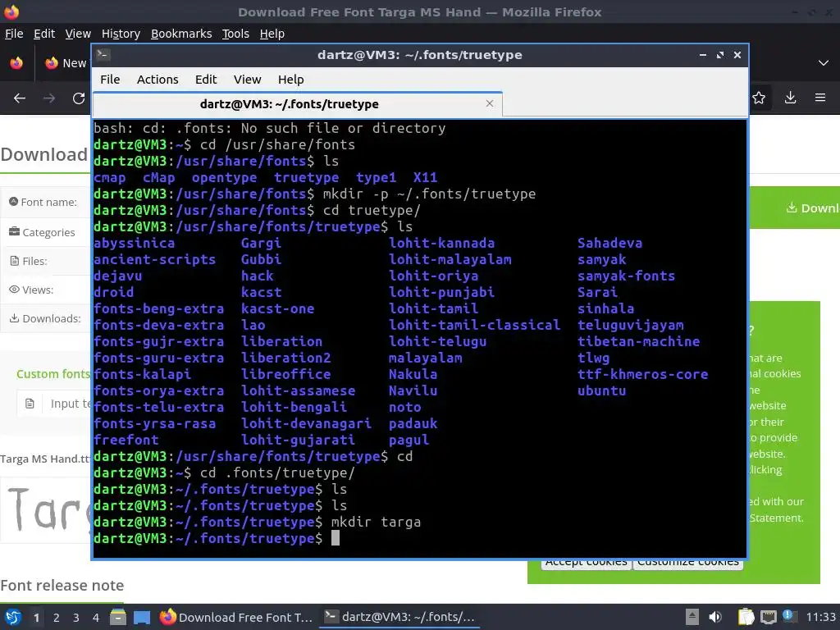
Task: Open the clipboard tray icon
Action: point(746,617)
